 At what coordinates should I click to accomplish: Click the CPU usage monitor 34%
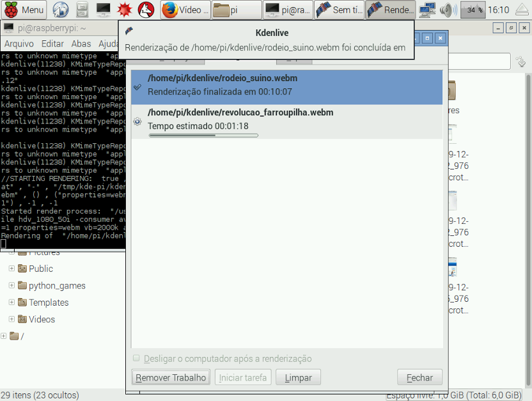473,10
